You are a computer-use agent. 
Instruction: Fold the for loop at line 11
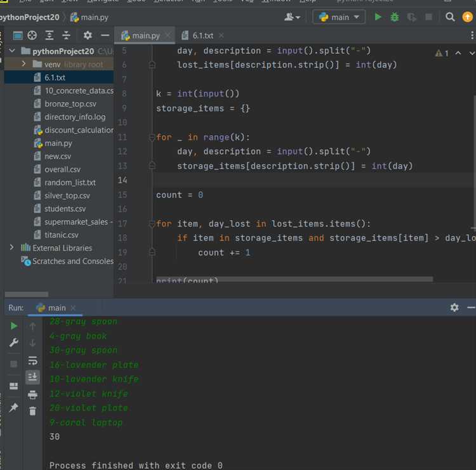click(152, 138)
